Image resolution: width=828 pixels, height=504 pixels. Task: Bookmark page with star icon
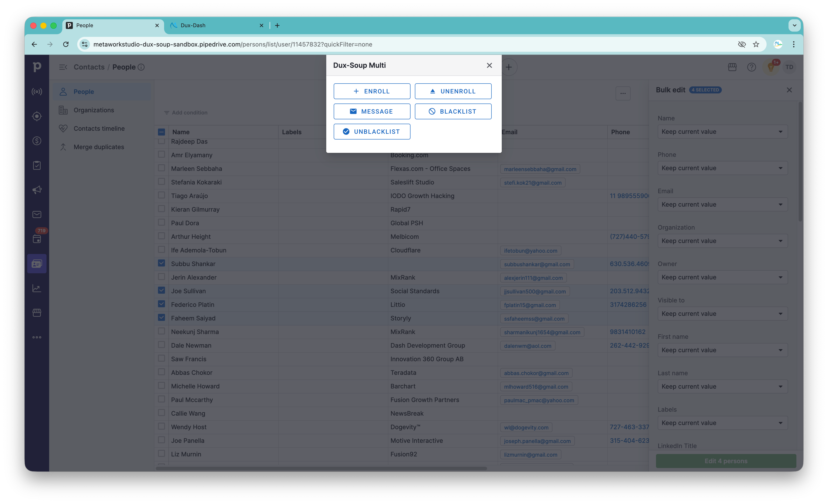click(756, 44)
